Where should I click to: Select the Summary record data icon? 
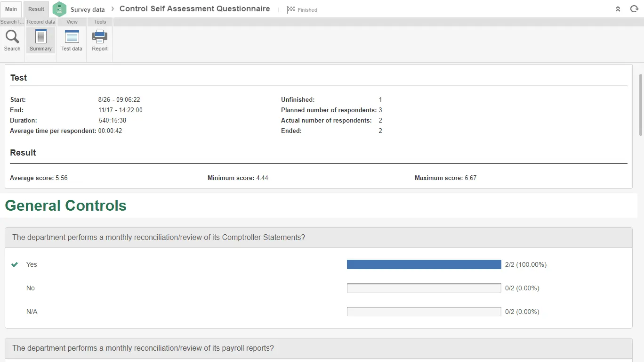[x=41, y=37]
